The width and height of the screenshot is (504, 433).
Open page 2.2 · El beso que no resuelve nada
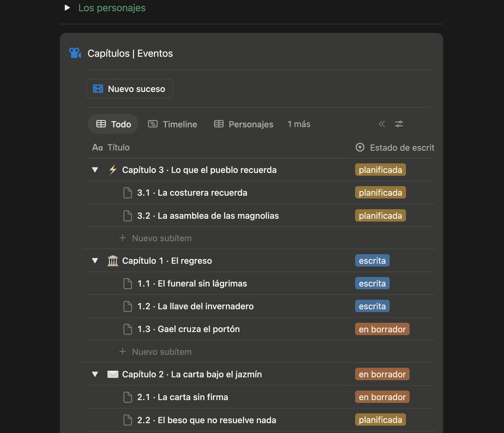click(x=207, y=420)
